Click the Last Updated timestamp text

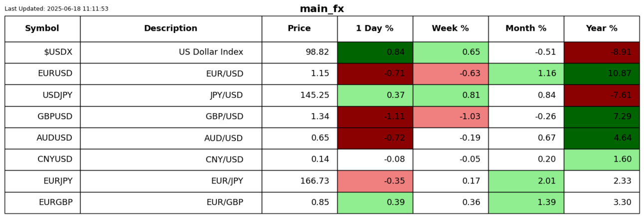pos(56,9)
